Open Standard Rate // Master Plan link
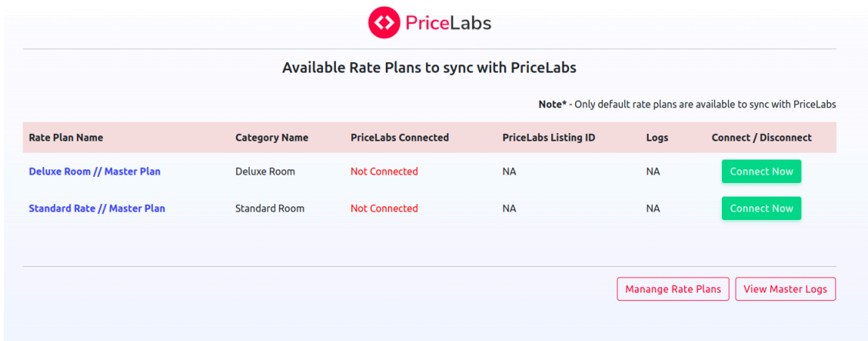Screen dimensions: 868x341 point(97,209)
